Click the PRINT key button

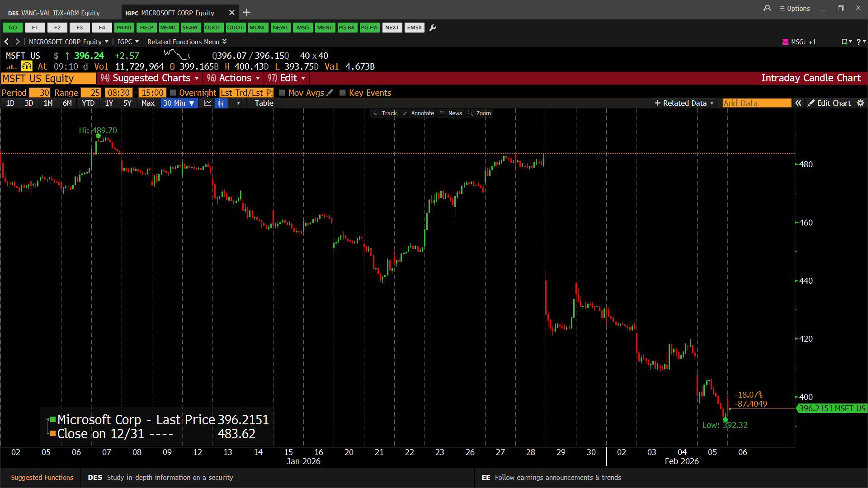tap(124, 28)
